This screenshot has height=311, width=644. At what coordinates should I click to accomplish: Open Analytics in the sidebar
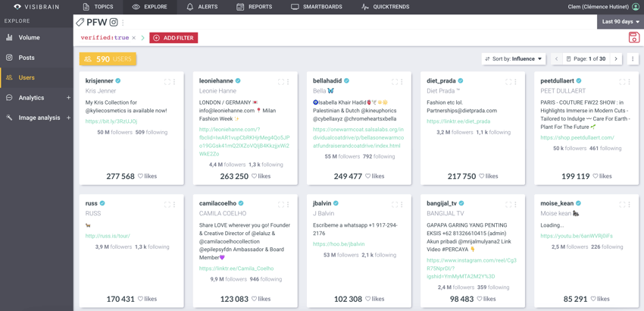(31, 98)
